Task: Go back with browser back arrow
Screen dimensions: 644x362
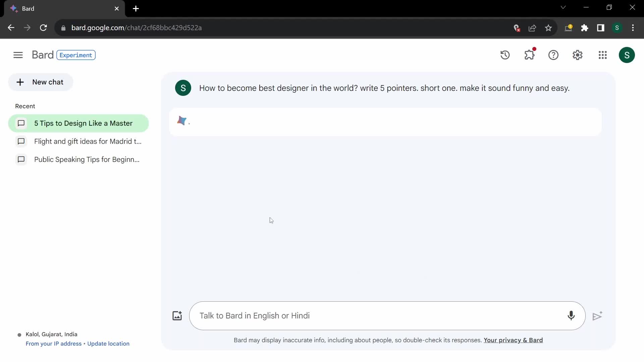Action: (11, 28)
